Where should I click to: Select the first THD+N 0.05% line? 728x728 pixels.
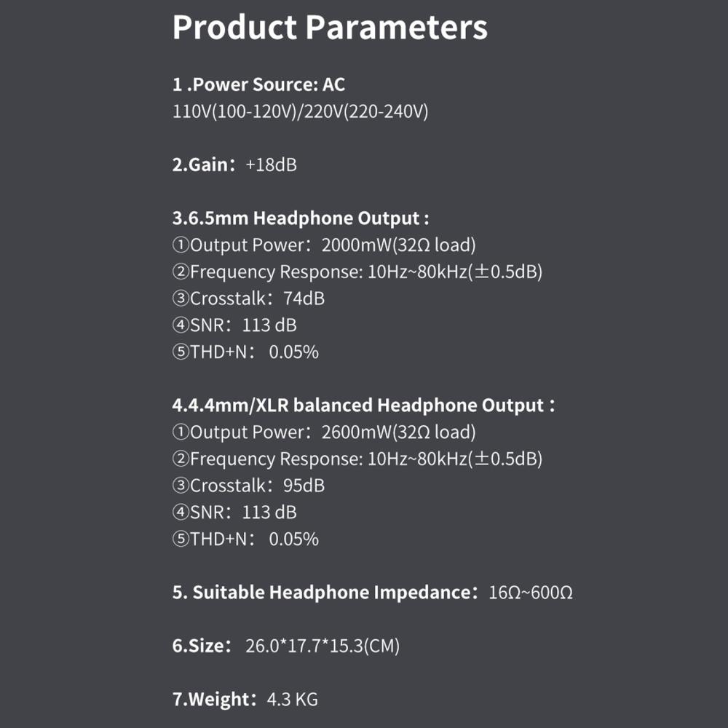[245, 352]
